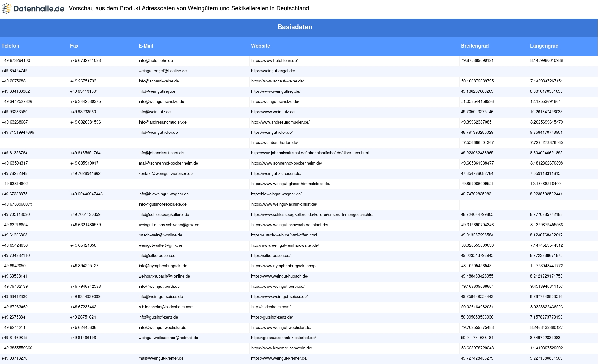Image resolution: width=598 pixels, height=364 pixels.
Task: Open the https://www.wein-lutz.de link
Action: point(273,112)
